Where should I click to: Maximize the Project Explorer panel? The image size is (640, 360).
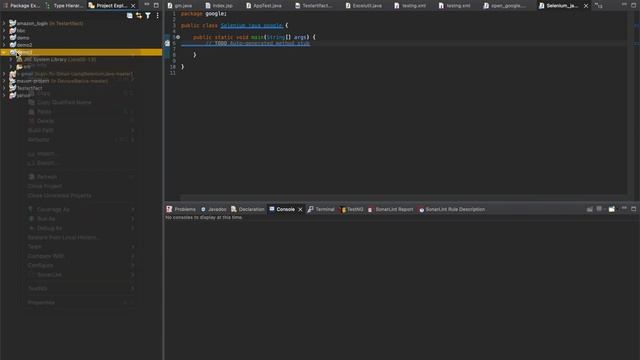pyautogui.click(x=156, y=5)
